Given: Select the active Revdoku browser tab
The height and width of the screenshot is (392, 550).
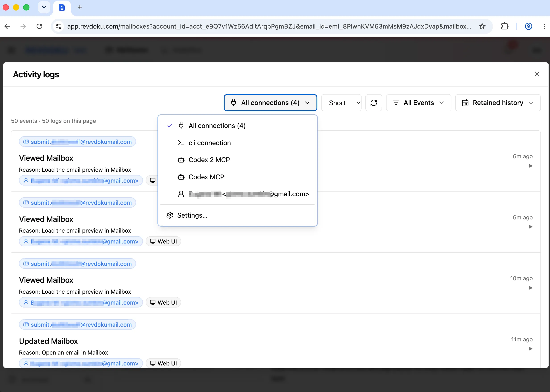Looking at the screenshot, I should tap(62, 8).
